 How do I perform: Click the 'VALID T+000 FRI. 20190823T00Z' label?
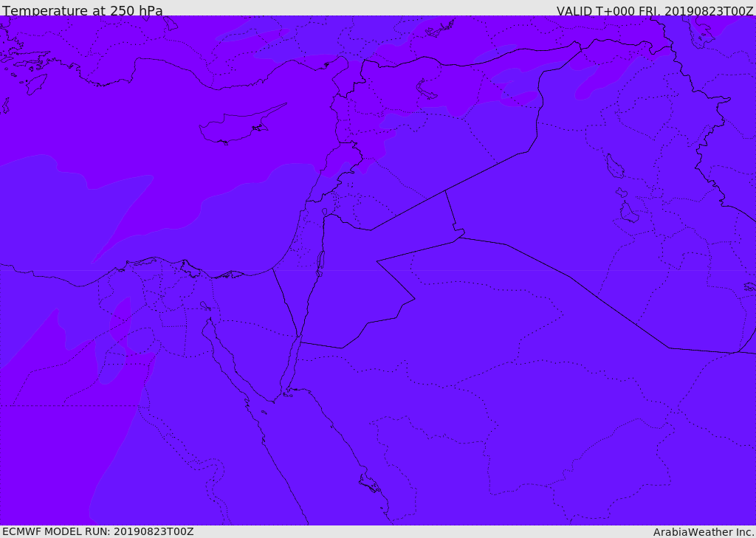[654, 10]
